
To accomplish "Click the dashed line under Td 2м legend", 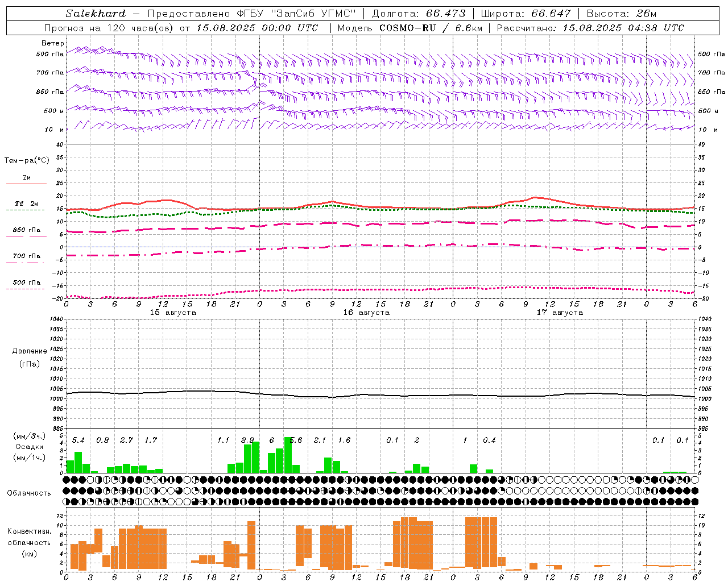I will (25, 210).
